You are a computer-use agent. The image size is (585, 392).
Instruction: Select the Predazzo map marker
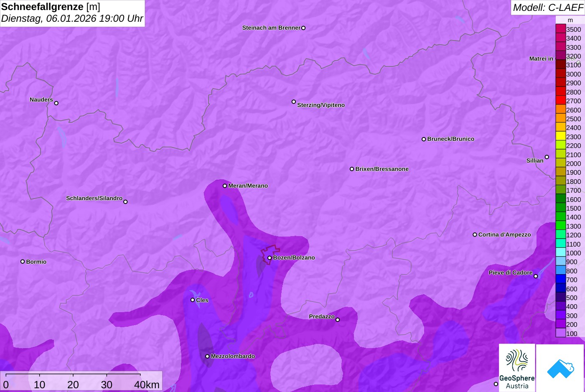338,320
